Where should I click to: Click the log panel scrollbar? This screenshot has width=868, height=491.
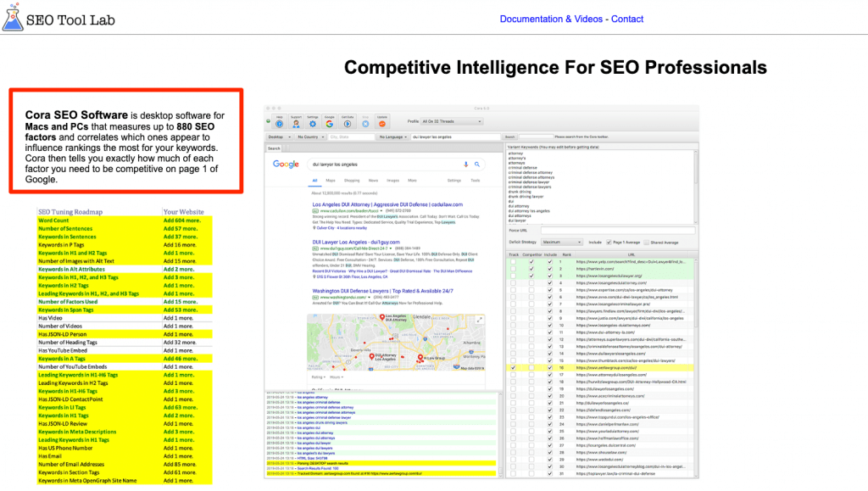500,434
